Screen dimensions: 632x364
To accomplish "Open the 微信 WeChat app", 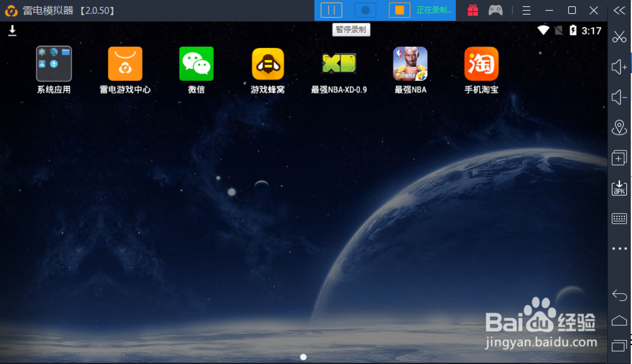I will coord(197,64).
